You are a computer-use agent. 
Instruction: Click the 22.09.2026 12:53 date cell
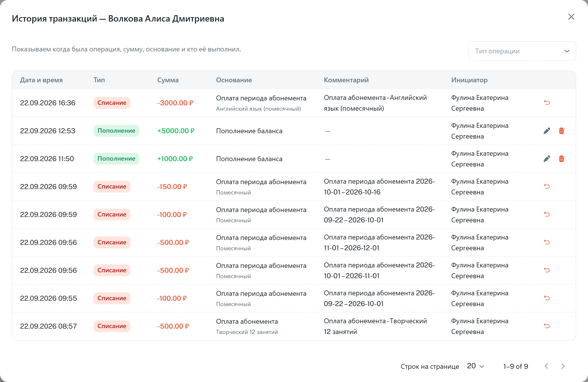[48, 131]
